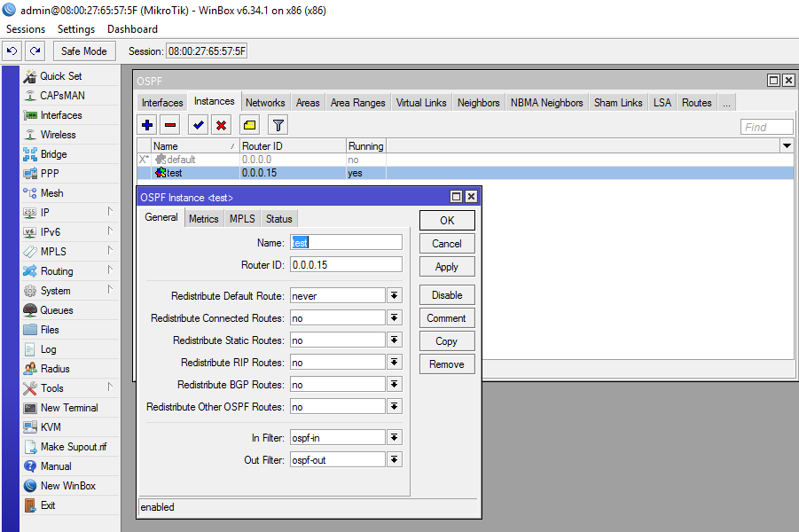Click the Router ID input field
Screen dimensions: 799x532
pyautogui.click(x=346, y=265)
